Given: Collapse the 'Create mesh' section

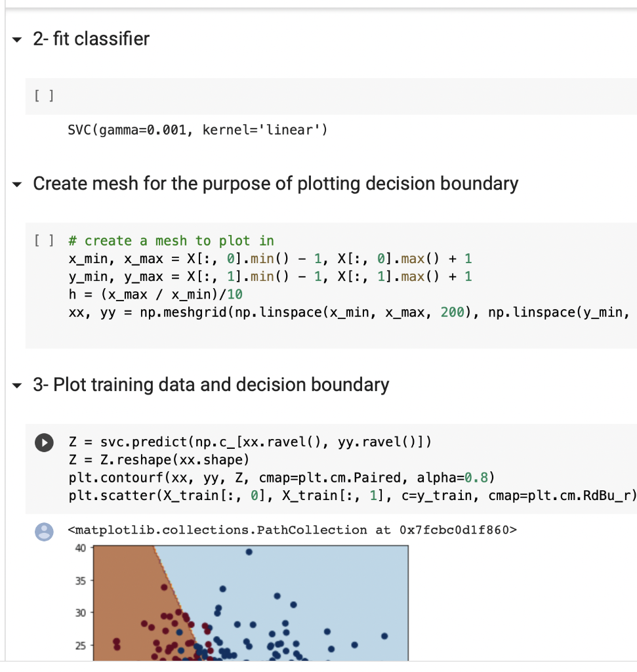Looking at the screenshot, I should pyautogui.click(x=17, y=184).
